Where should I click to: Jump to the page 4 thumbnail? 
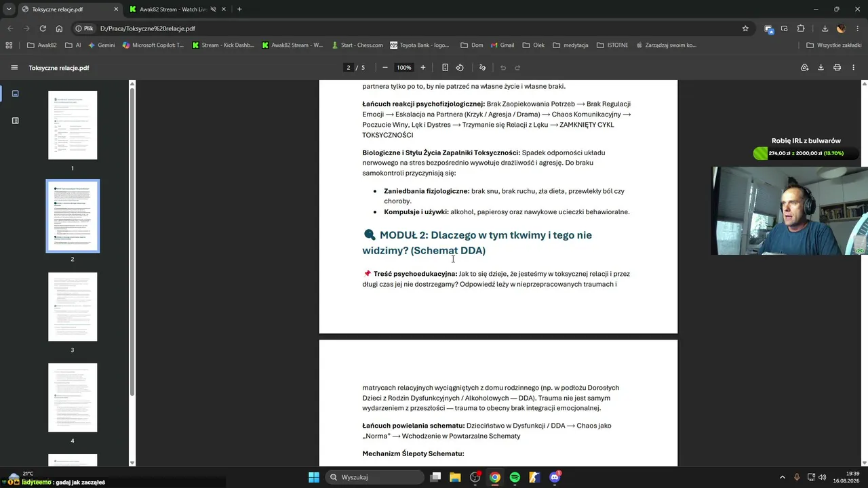click(73, 398)
